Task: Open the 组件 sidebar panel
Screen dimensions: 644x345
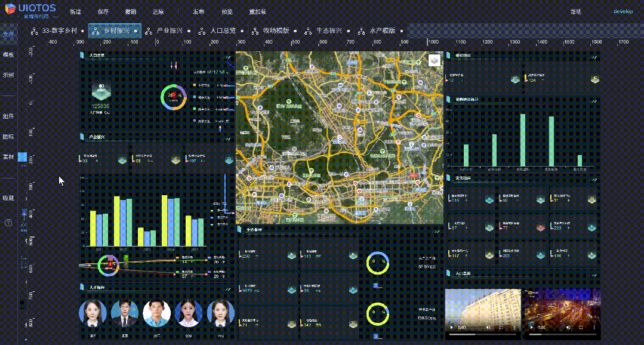Action: 8,116
